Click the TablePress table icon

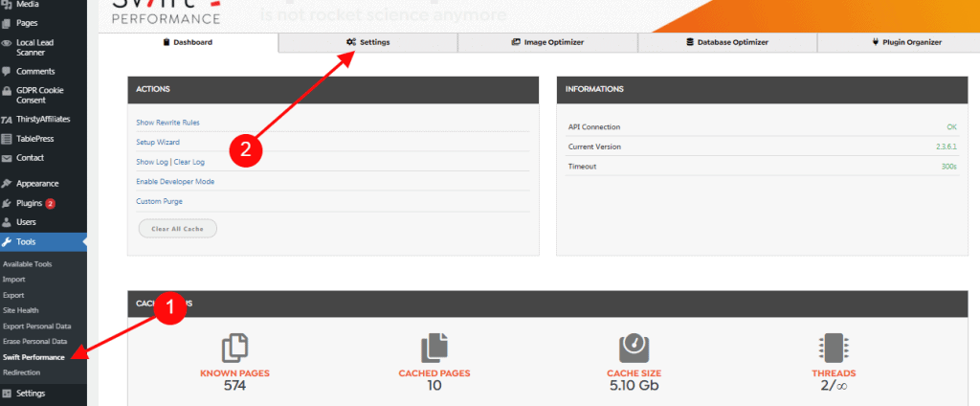pos(7,139)
